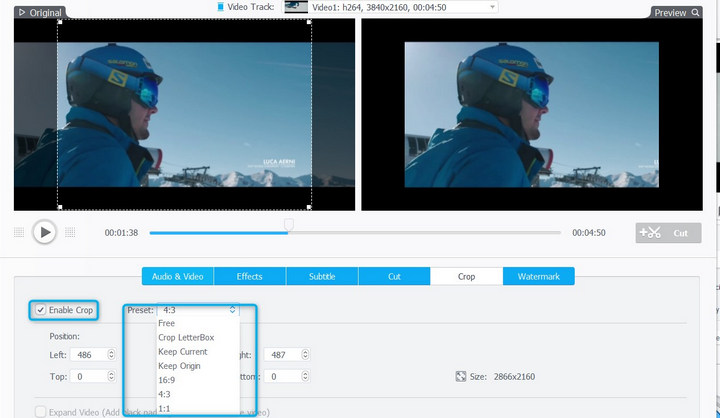This screenshot has height=418, width=720.
Task: Click the playback progress slider handle
Action: coord(289,225)
